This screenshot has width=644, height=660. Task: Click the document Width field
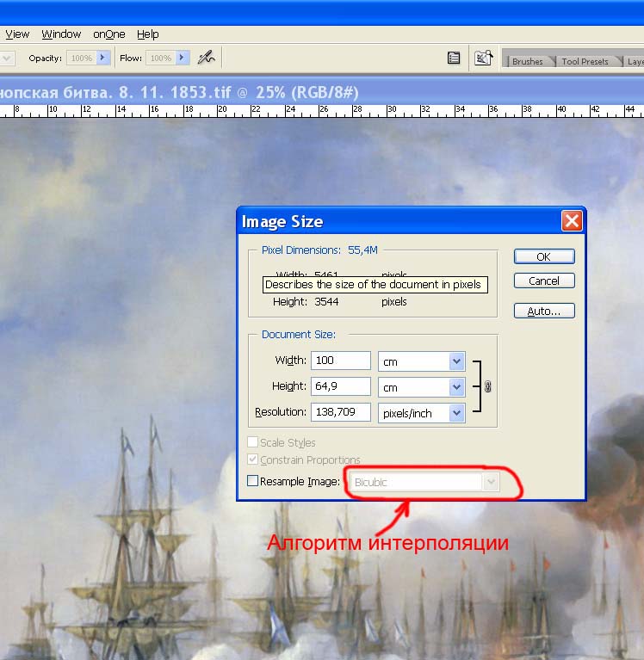[341, 361]
